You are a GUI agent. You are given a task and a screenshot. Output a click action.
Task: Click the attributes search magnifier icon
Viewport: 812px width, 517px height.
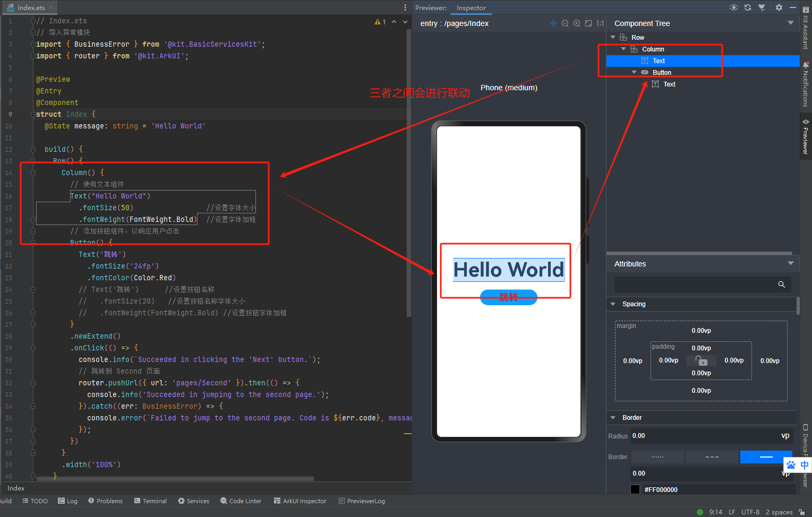tap(782, 285)
